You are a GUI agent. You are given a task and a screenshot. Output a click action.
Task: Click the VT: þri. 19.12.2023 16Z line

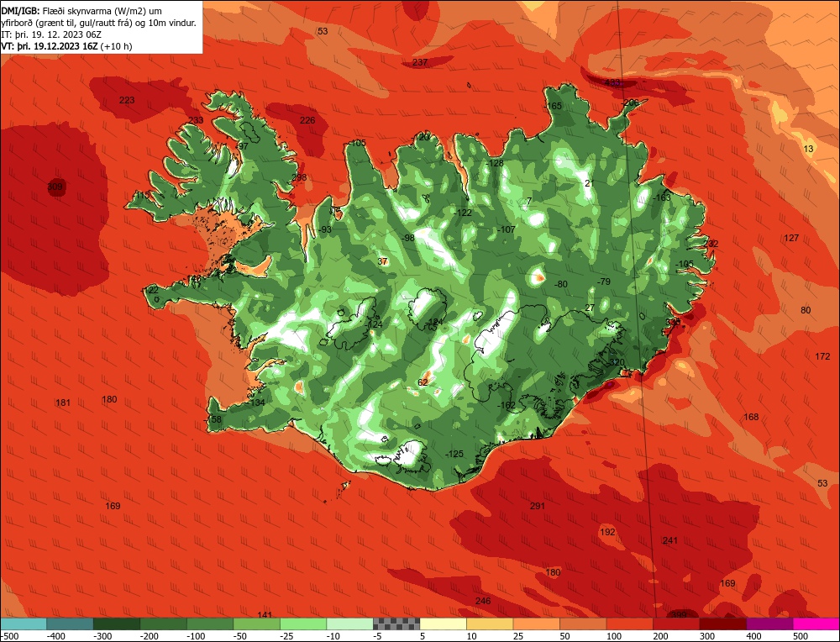coord(66,46)
